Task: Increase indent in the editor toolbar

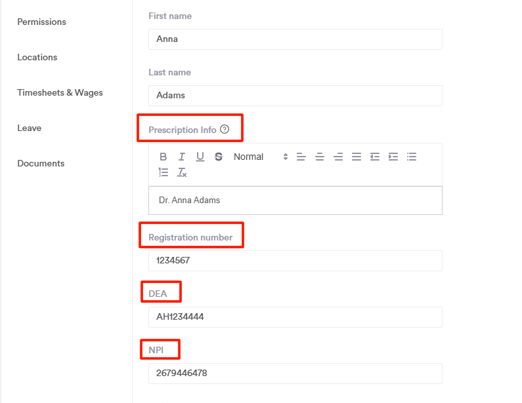Action: [393, 157]
